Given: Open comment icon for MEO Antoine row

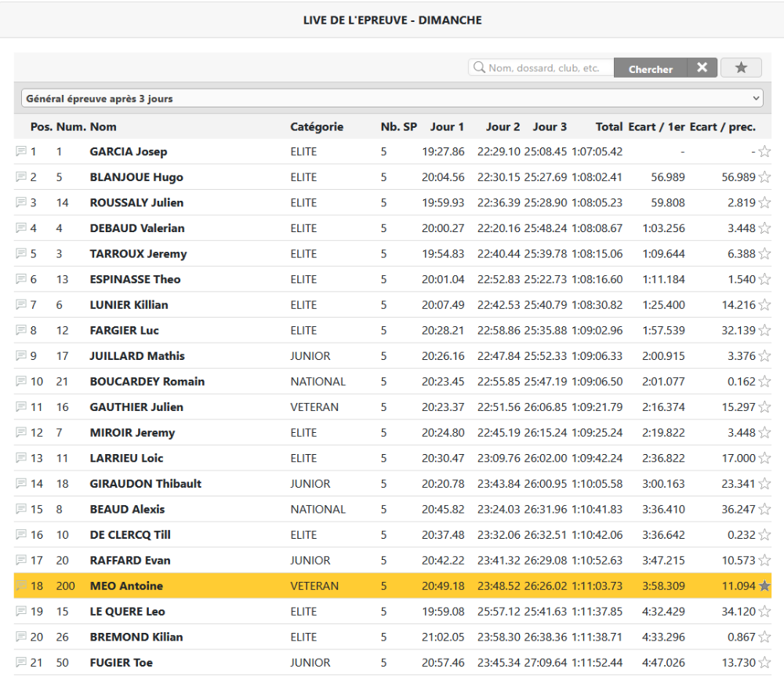Looking at the screenshot, I should tap(21, 584).
